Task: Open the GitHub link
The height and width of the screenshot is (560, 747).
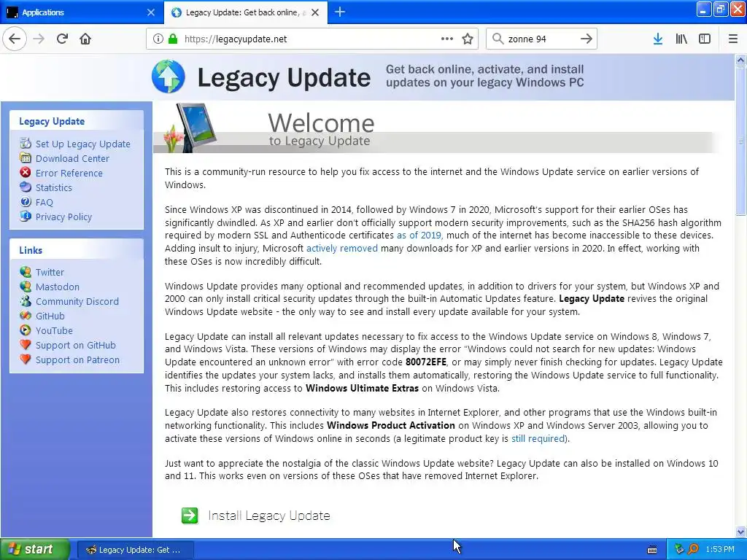Action: click(50, 316)
